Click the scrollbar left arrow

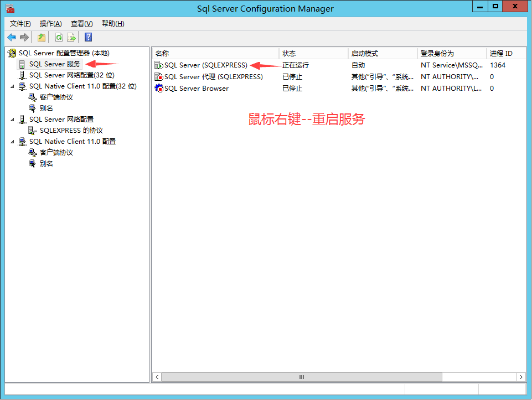(157, 377)
